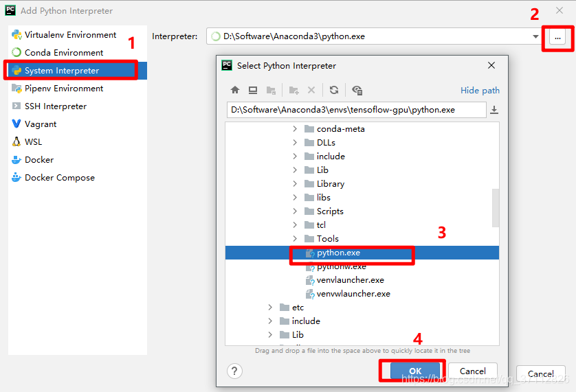Expand the Tools folder

tap(295, 239)
